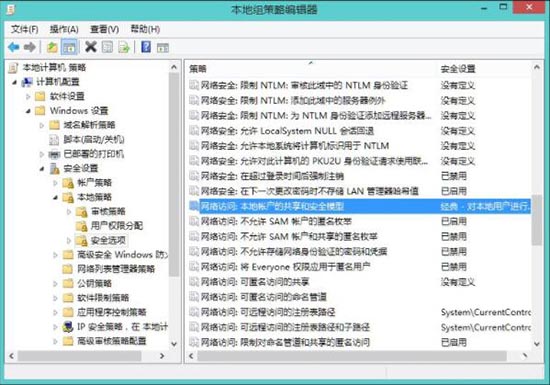
Task: Expand the 审核策略 node
Action: click(x=69, y=211)
